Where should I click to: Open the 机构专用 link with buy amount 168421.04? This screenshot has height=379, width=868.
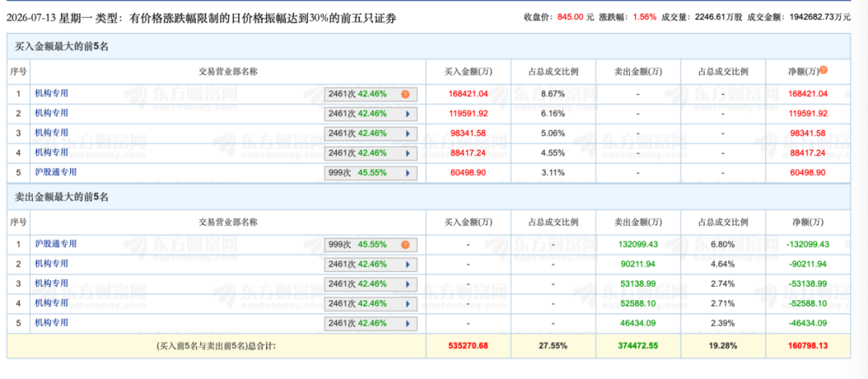point(51,93)
